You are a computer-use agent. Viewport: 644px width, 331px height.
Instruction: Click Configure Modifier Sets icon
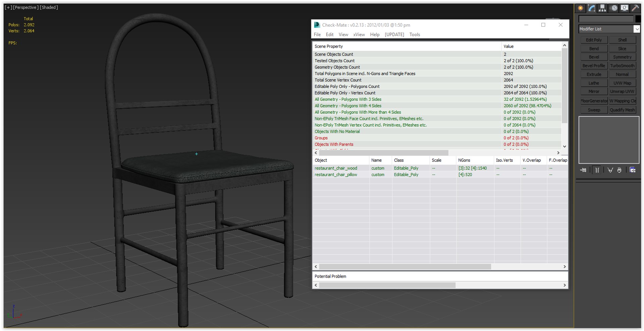pos(633,170)
